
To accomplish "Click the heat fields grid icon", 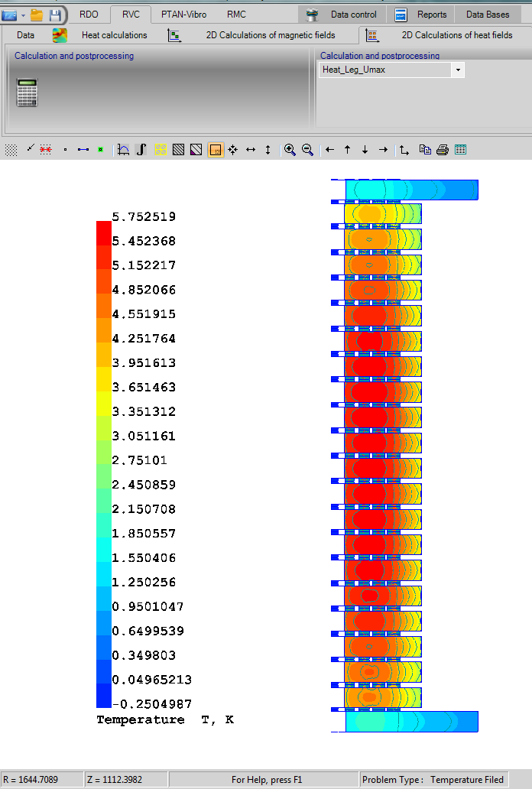I will click(x=372, y=35).
